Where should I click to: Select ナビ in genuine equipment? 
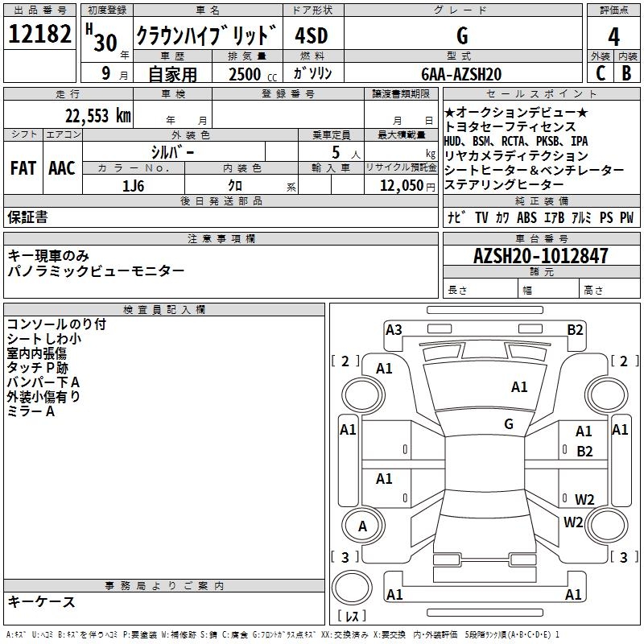tap(456, 217)
